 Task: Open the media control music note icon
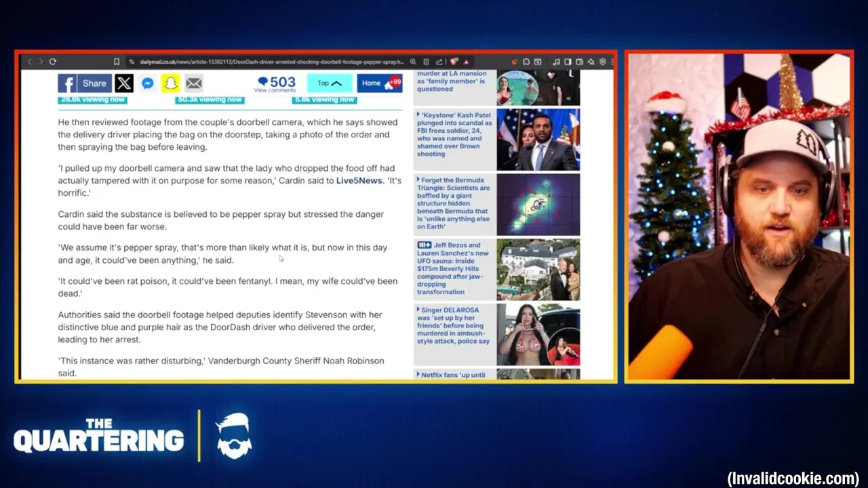tap(556, 62)
